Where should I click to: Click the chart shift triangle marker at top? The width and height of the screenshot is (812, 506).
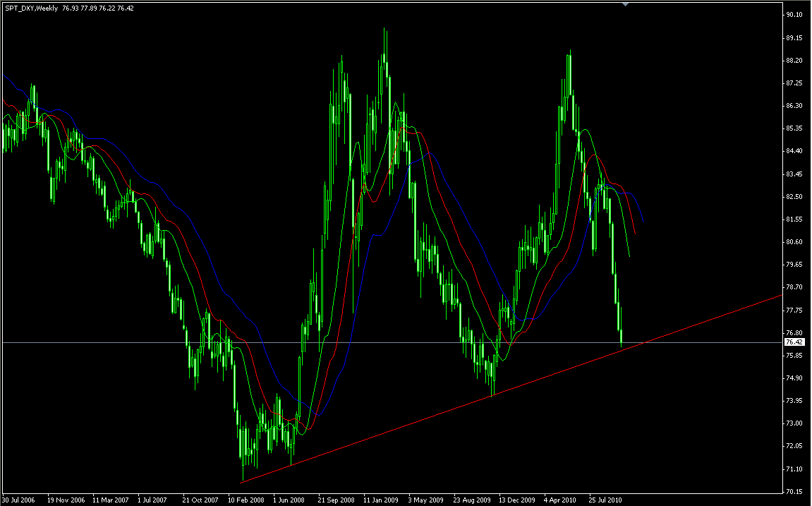tap(626, 4)
